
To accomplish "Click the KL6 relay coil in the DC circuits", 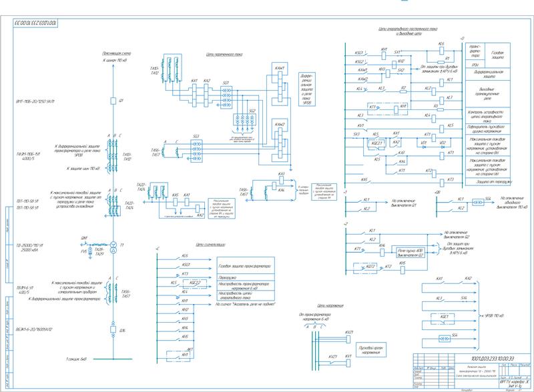I will (x=441, y=51).
